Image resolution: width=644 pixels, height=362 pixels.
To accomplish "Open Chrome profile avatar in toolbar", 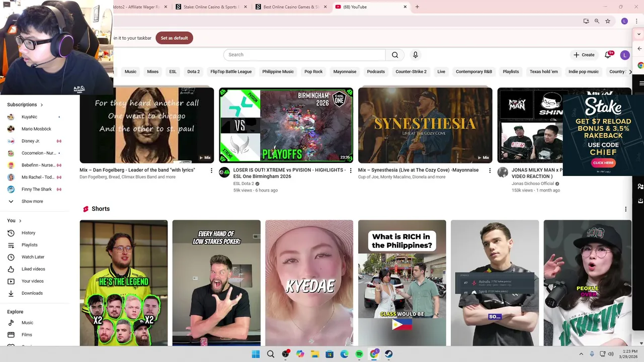I will 624,21.
